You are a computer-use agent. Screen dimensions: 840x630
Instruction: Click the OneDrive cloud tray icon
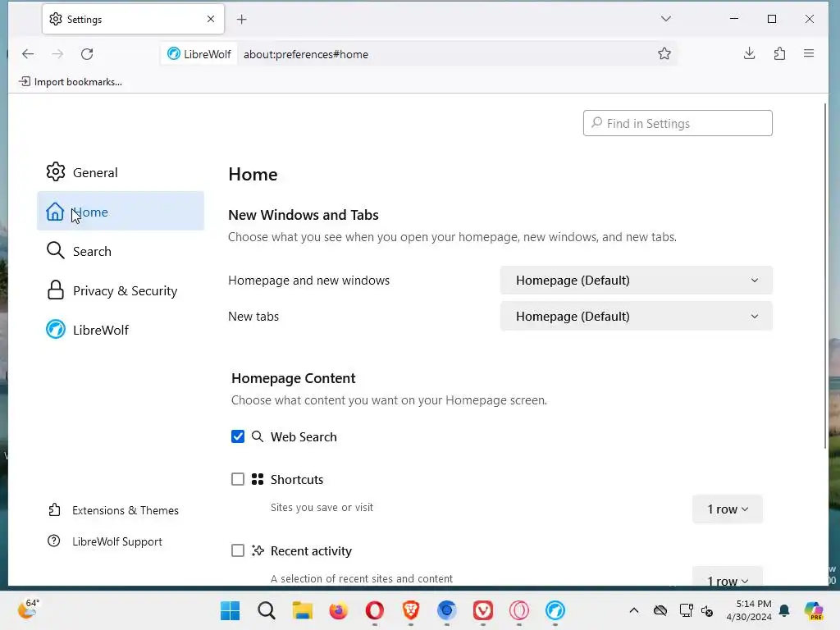[660, 610]
